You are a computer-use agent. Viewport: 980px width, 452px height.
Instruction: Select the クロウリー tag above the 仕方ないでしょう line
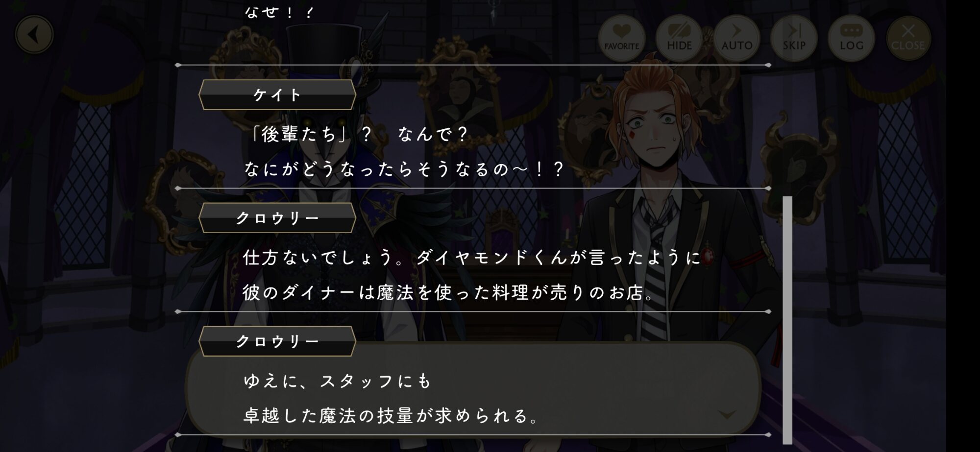[277, 218]
